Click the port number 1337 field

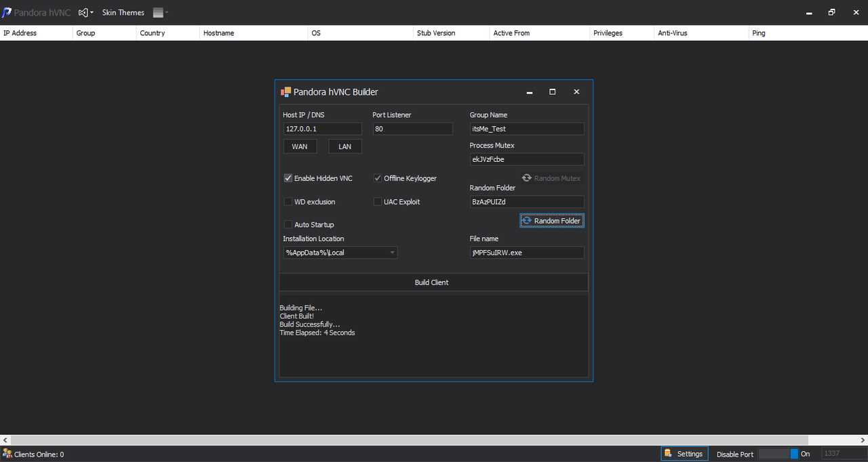(x=843, y=454)
